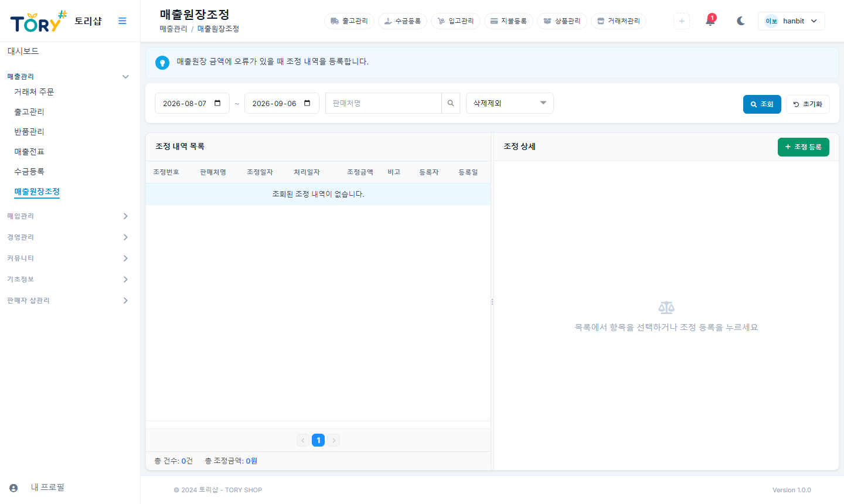Open calendar picker for start date 2026-08-07
844x504 pixels.
tap(217, 103)
